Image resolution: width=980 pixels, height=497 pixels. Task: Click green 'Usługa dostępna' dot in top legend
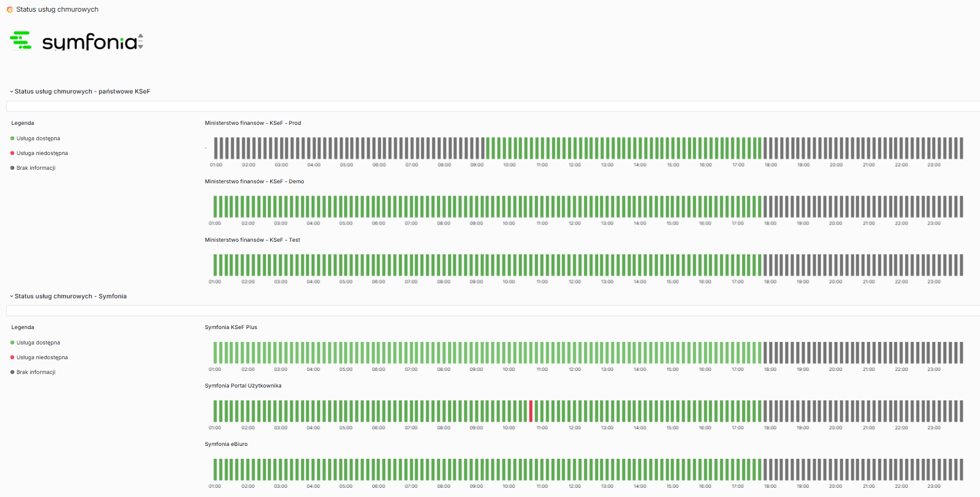tap(12, 138)
